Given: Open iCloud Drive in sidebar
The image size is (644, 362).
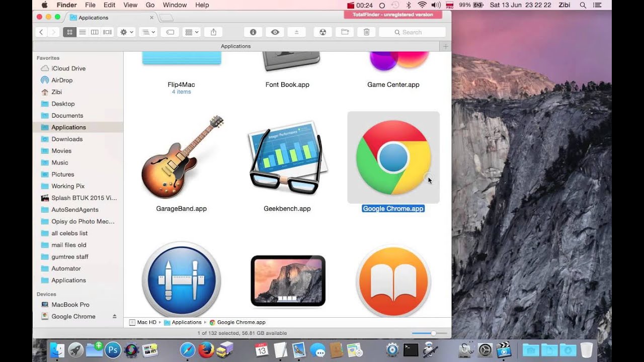Looking at the screenshot, I should coord(68,68).
